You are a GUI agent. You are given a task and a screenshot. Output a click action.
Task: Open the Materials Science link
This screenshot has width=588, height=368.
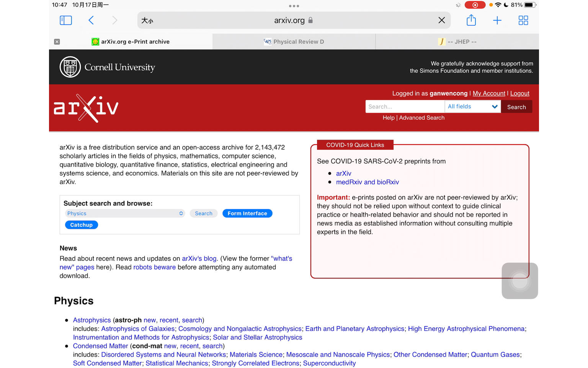point(256,355)
